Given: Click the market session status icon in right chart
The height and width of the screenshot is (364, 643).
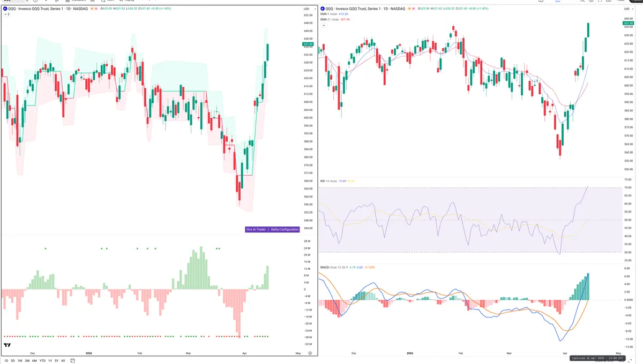Looking at the screenshot, I should point(409,9).
